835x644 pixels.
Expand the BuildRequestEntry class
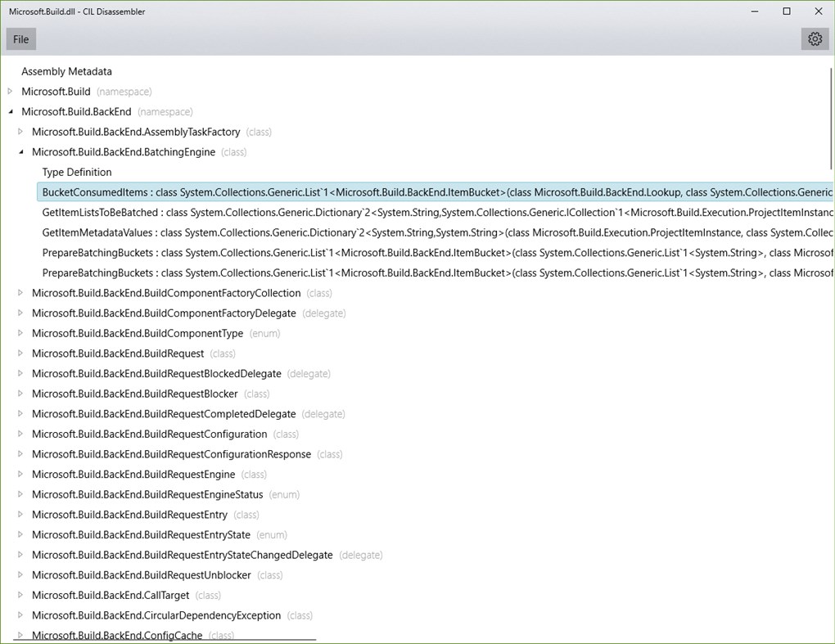pyautogui.click(x=20, y=515)
